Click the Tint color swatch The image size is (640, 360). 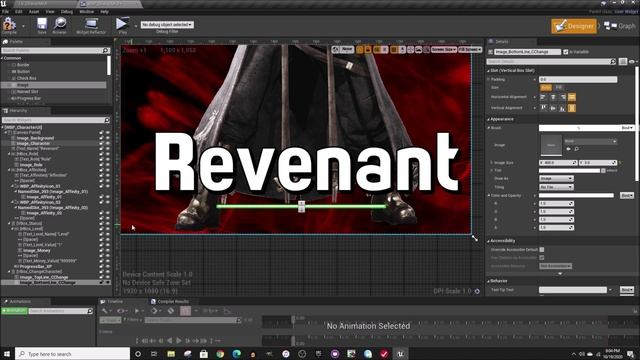[x=569, y=171]
